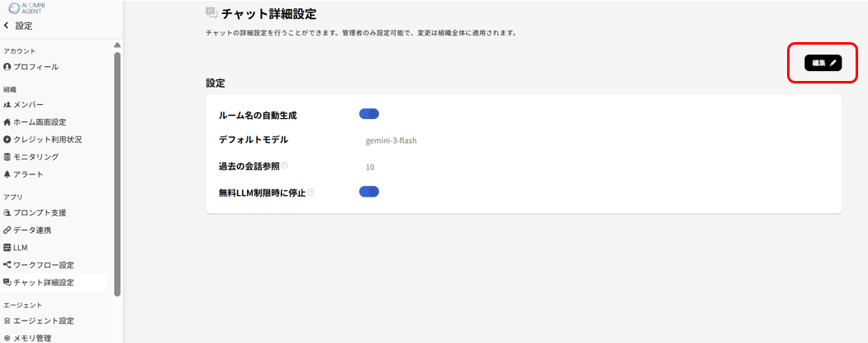Click the default model value gemini-3-flash
This screenshot has height=343, width=868.
pos(391,141)
